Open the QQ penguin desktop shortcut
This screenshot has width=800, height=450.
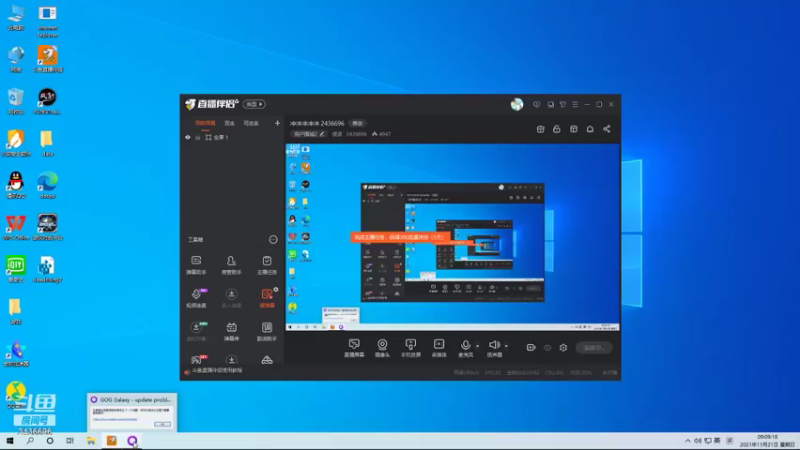pos(16,185)
